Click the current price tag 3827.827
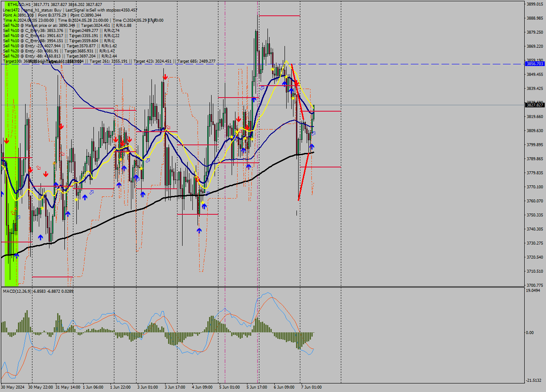546x392 pixels. [534, 105]
